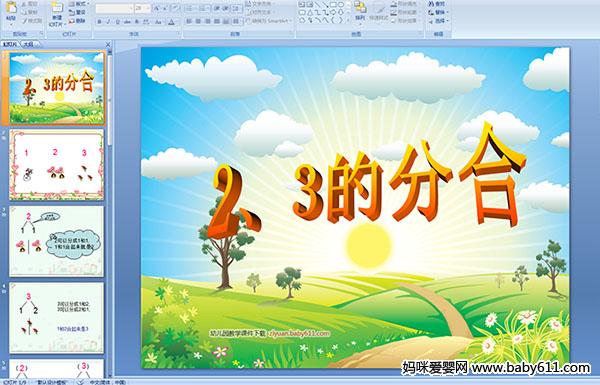Toggle Italic formatting in ribbon
This screenshot has width=600, height=385.
pos(108,22)
